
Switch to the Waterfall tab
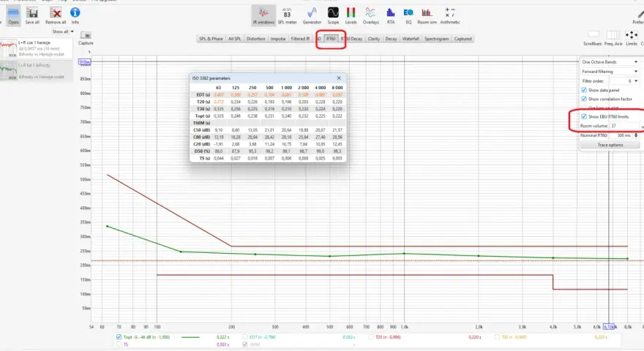point(411,39)
